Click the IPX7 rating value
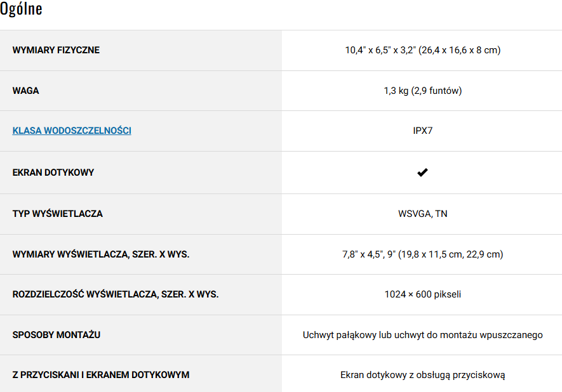562x392 pixels. (x=422, y=131)
